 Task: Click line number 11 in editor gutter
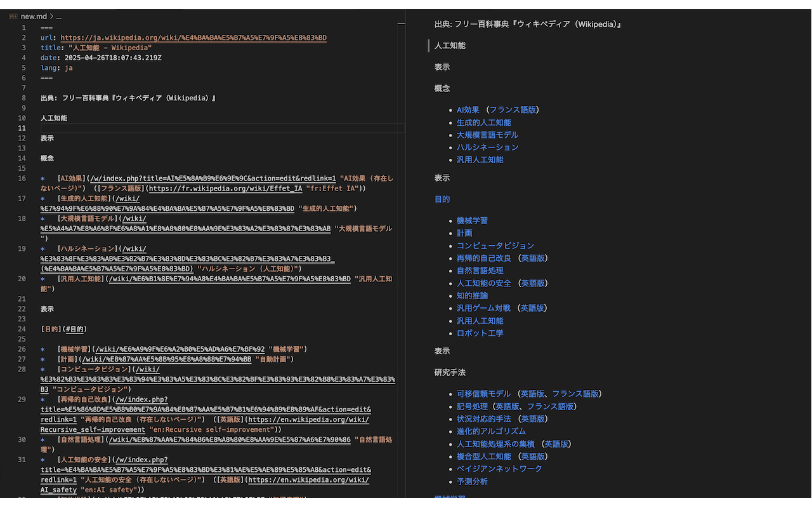22,128
